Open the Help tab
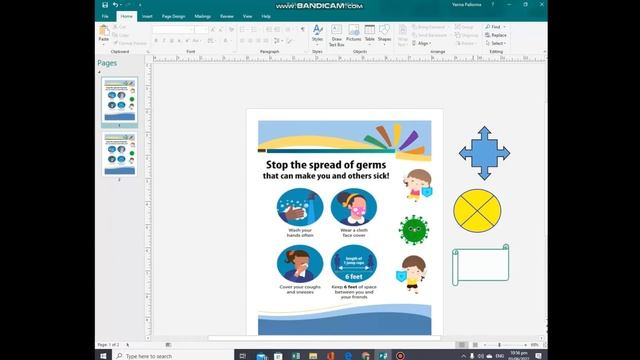 pos(266,16)
